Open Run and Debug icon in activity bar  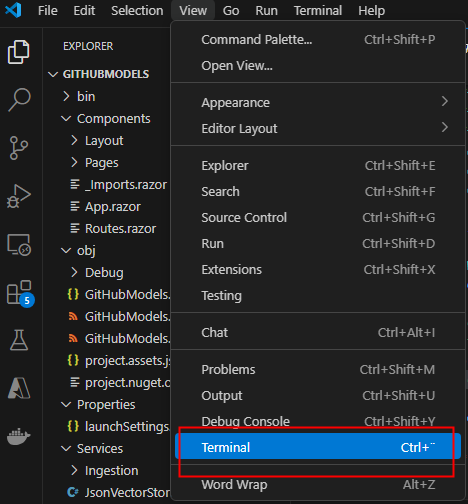[x=19, y=196]
